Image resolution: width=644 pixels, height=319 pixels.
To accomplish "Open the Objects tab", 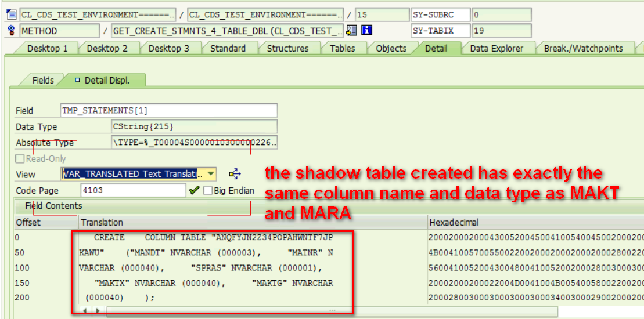I will [x=391, y=48].
